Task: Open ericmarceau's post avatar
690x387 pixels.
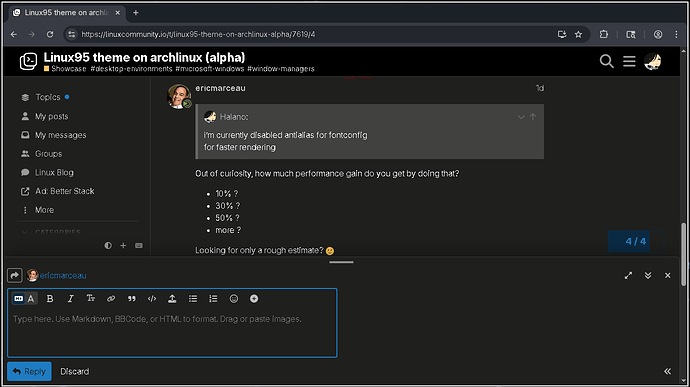Action: click(179, 96)
